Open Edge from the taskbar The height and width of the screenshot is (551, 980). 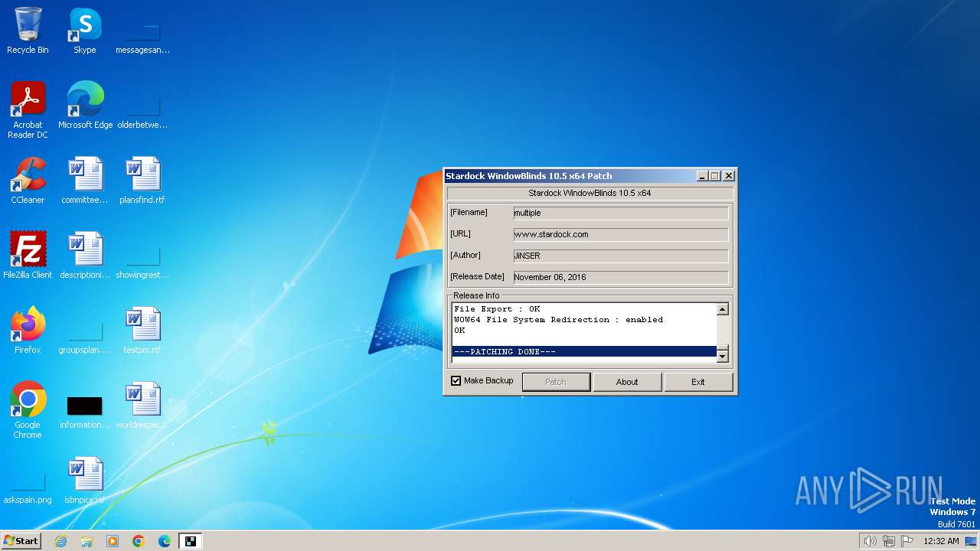coord(165,541)
